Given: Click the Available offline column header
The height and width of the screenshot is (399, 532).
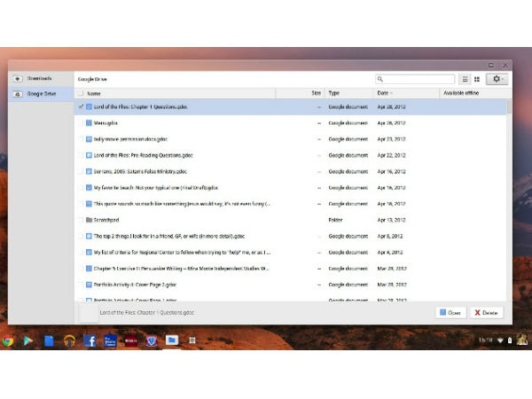Looking at the screenshot, I should (461, 93).
